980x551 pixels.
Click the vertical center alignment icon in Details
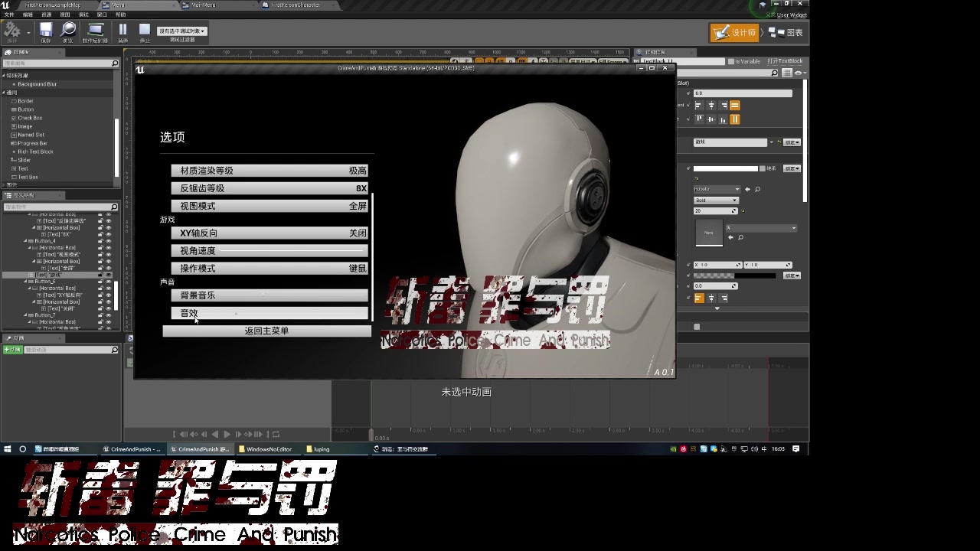(x=711, y=120)
